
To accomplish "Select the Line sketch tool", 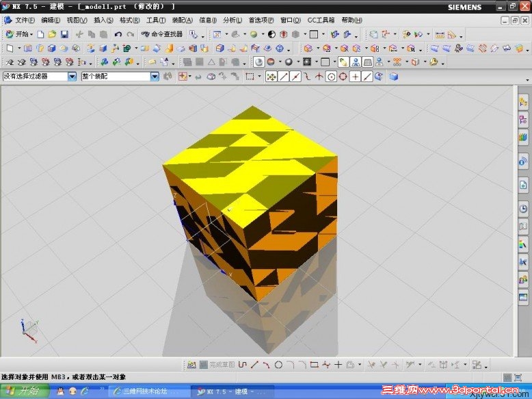I will 254,365.
